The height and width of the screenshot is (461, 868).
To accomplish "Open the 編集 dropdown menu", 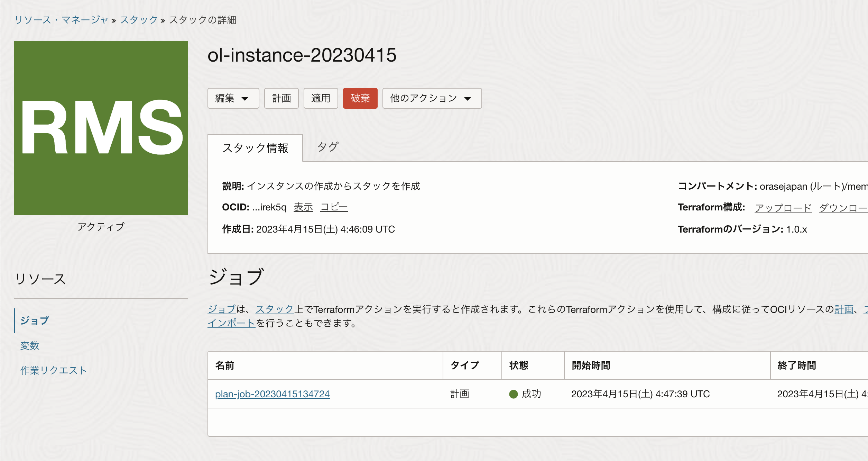I will coord(233,98).
